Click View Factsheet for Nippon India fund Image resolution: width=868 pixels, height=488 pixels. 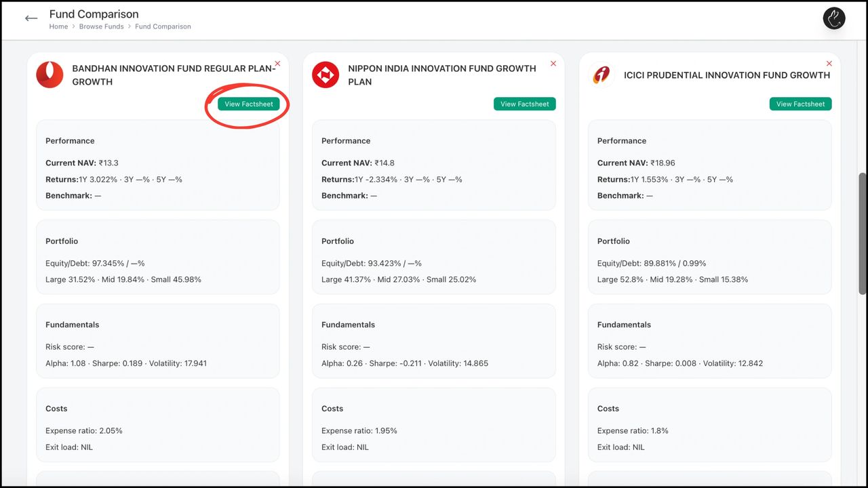524,104
